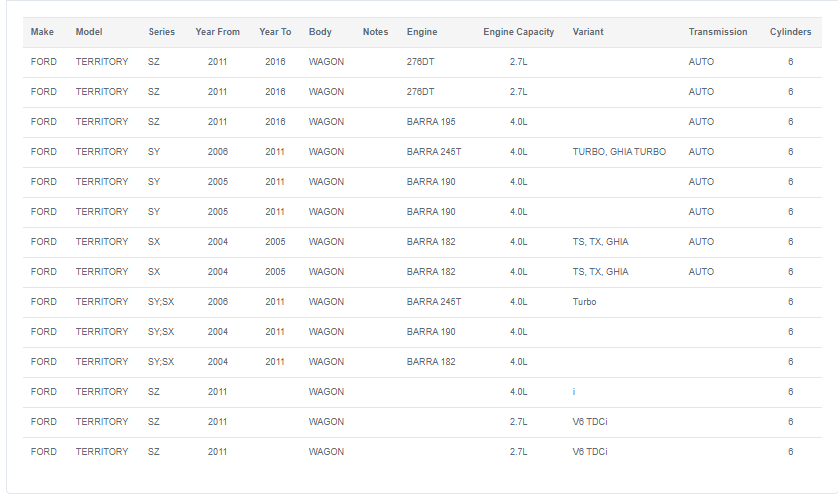
Task: Select the Notes column header
Action: click(375, 32)
